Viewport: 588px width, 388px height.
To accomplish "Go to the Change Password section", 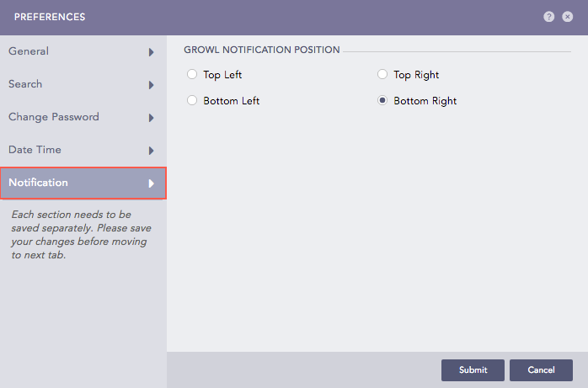I will tap(54, 117).
